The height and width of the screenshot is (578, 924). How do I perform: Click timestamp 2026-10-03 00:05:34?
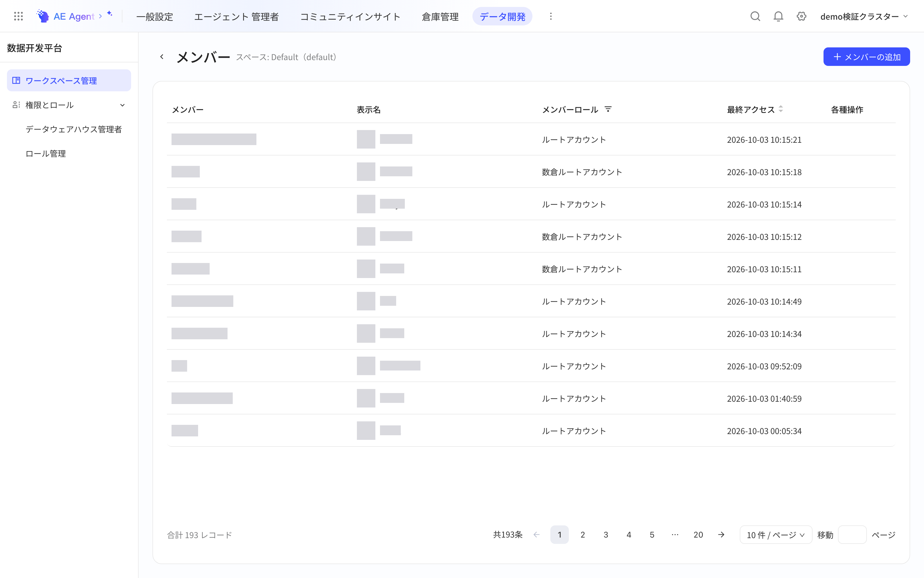pyautogui.click(x=764, y=431)
